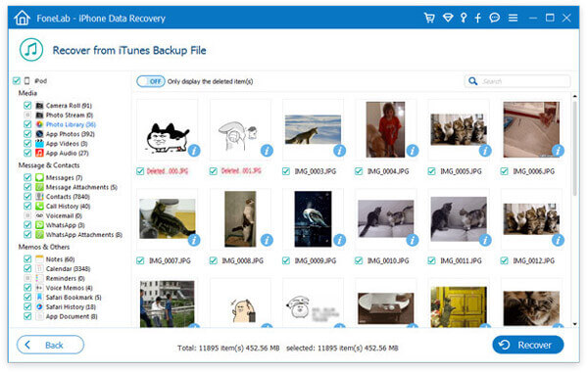The width and height of the screenshot is (588, 373).
Task: Click the diamond-shaped icon in title bar
Action: (x=448, y=18)
